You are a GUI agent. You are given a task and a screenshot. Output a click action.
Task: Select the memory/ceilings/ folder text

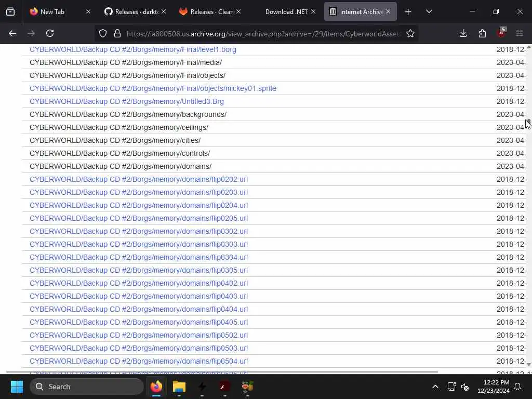(119, 128)
